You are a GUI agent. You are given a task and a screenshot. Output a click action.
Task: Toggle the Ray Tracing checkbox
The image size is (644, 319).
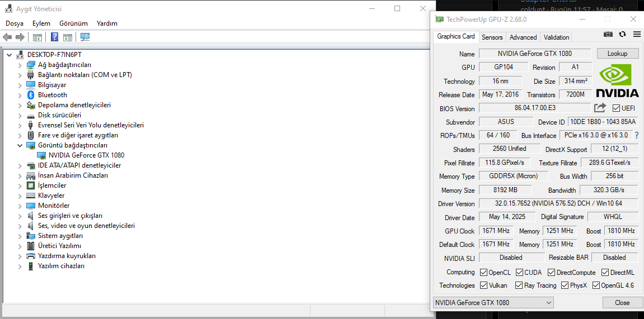click(x=519, y=285)
